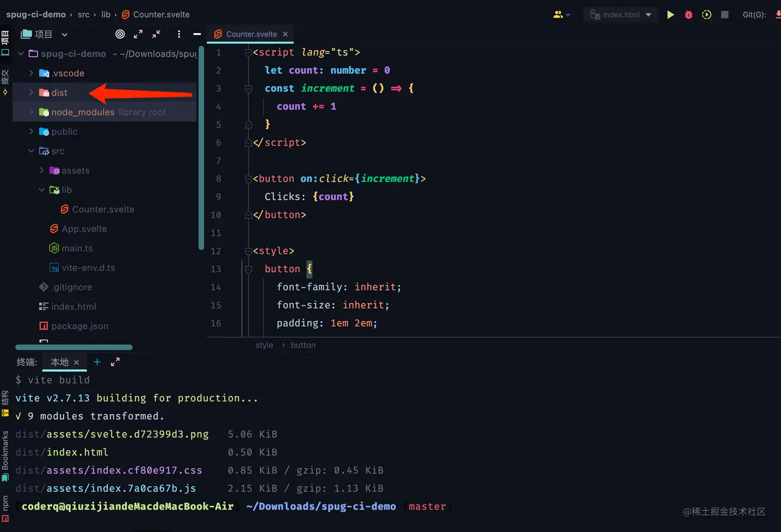781x532 pixels.
Task: Click button breadcrumb below editor
Action: point(303,345)
